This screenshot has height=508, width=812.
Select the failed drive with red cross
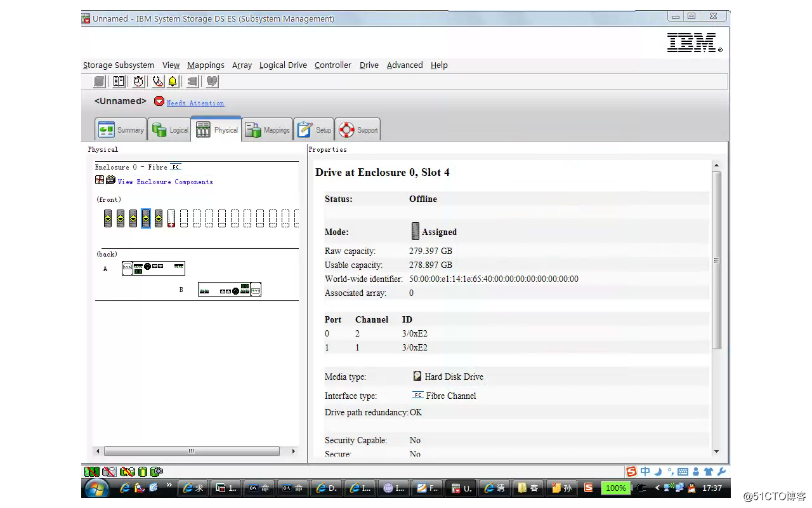(x=171, y=218)
